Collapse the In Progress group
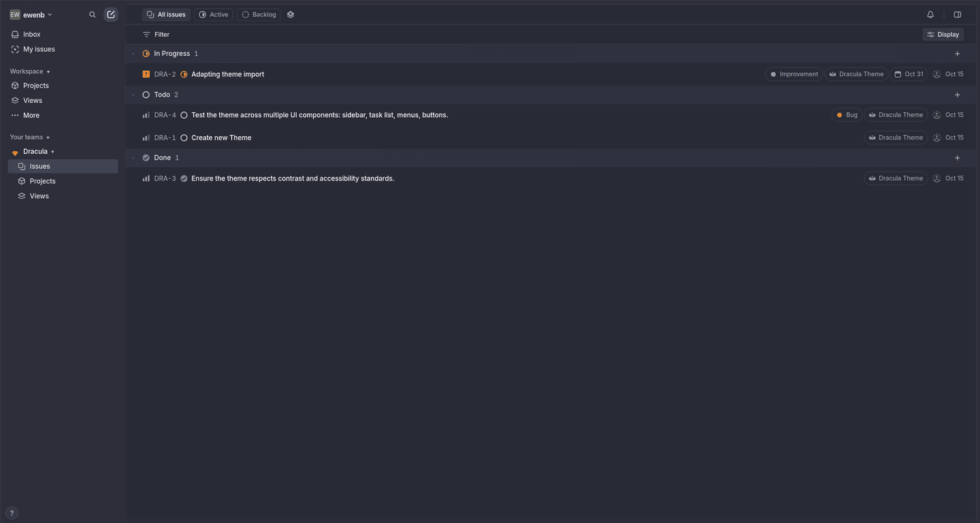The image size is (980, 523). click(133, 54)
